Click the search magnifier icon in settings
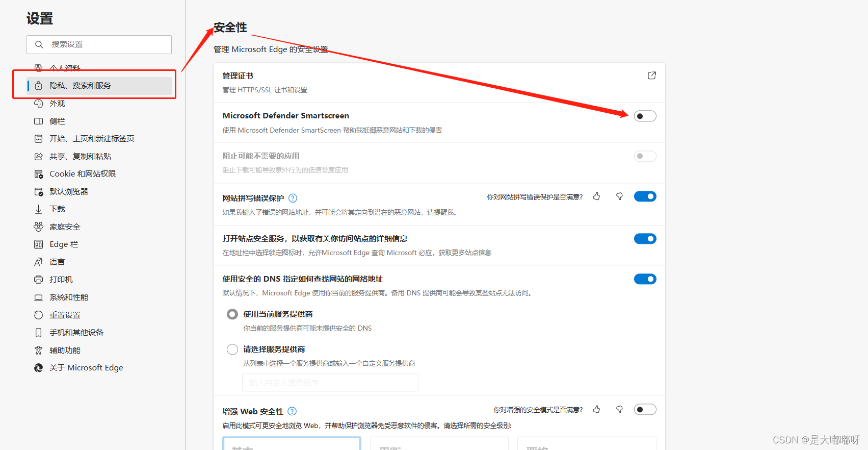868x450 pixels. click(39, 44)
